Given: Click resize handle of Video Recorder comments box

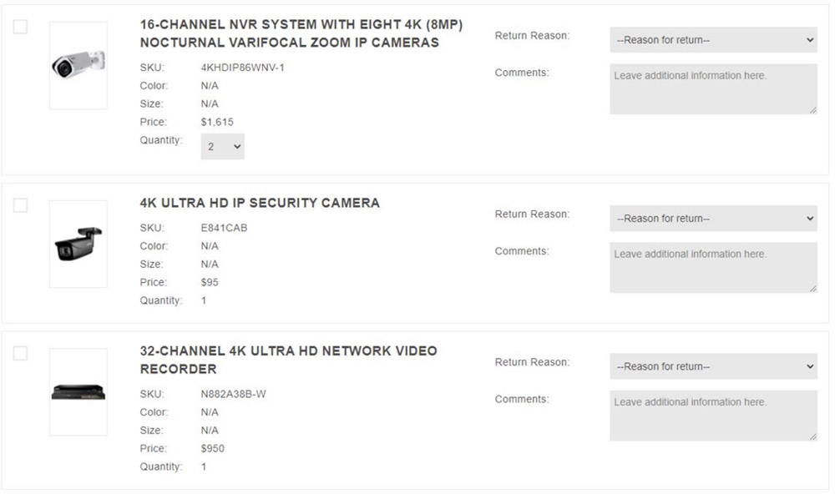Looking at the screenshot, I should coord(812,436).
